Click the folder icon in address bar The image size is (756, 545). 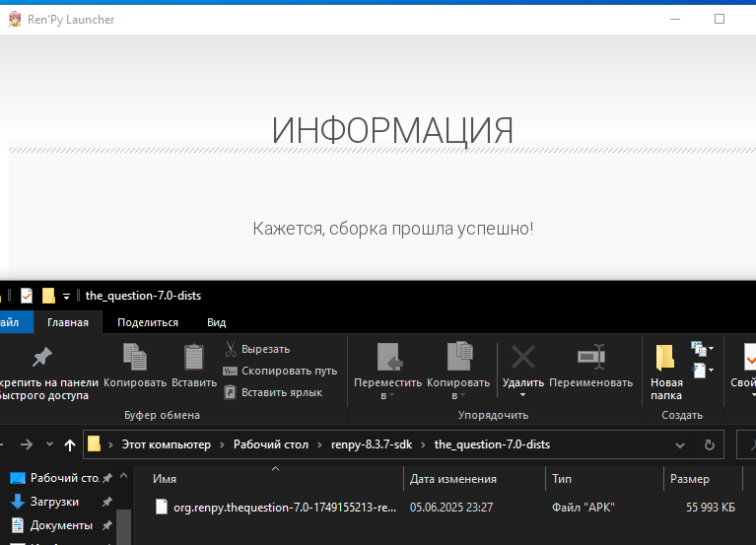pyautogui.click(x=94, y=443)
